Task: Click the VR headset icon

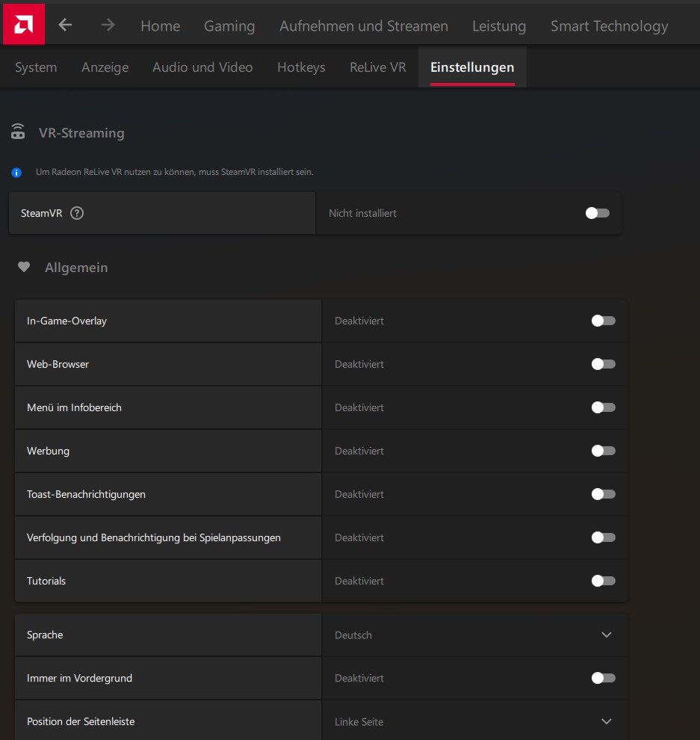Action: (17, 133)
